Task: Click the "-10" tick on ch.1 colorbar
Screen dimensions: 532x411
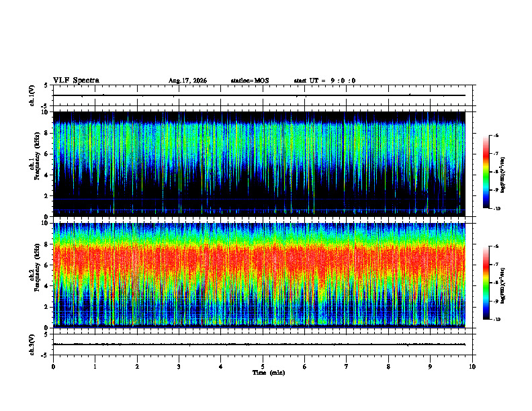Action: click(496, 209)
